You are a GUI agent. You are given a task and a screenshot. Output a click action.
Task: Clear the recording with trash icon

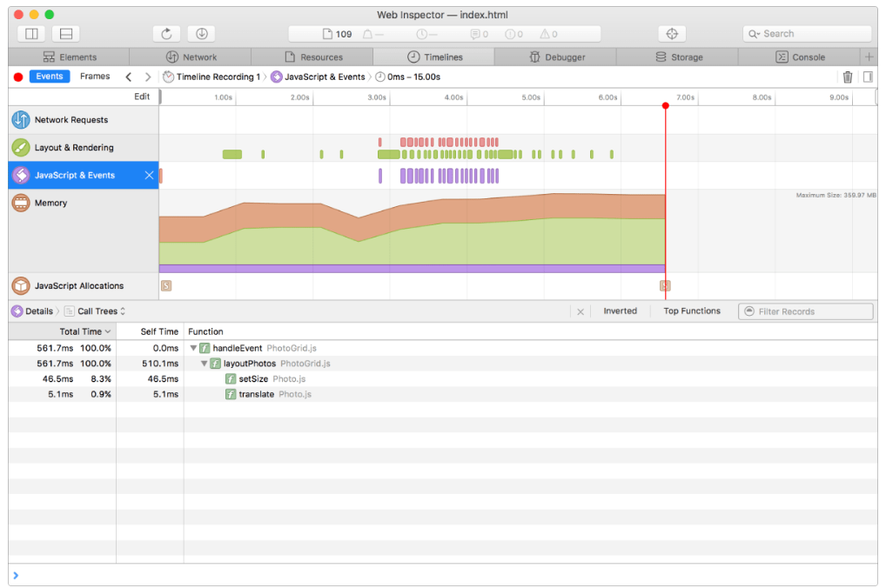pyautogui.click(x=848, y=77)
